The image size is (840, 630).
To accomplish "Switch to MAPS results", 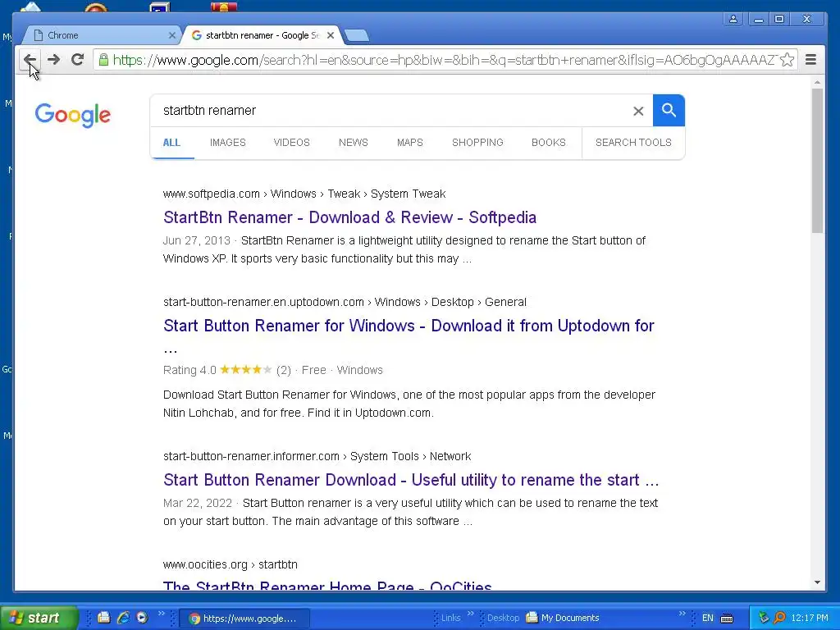I will click(x=410, y=143).
